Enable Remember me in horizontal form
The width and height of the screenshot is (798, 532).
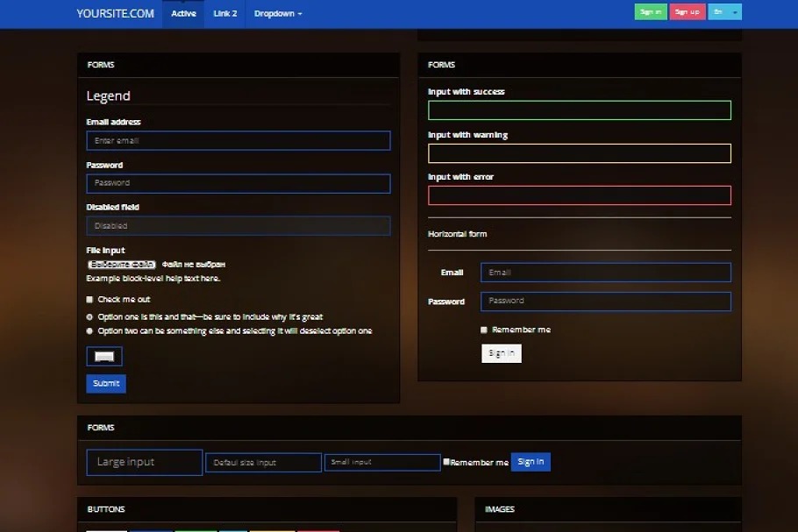pyautogui.click(x=484, y=330)
